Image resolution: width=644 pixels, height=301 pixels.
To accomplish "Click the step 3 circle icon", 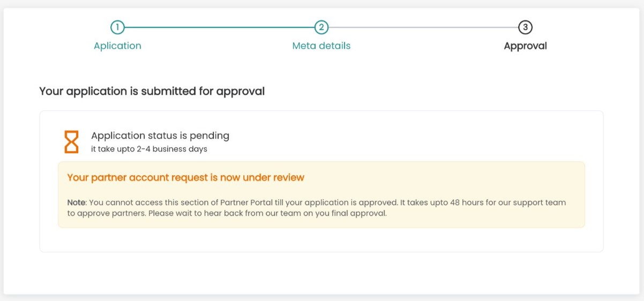I will click(525, 27).
